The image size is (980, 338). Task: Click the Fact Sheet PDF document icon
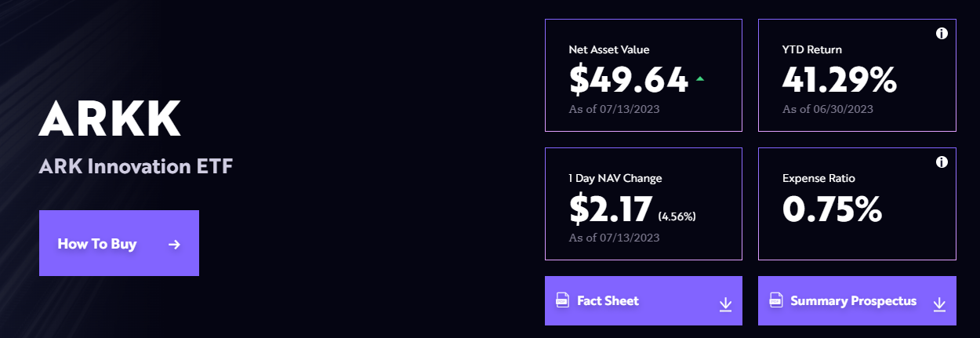[562, 301]
